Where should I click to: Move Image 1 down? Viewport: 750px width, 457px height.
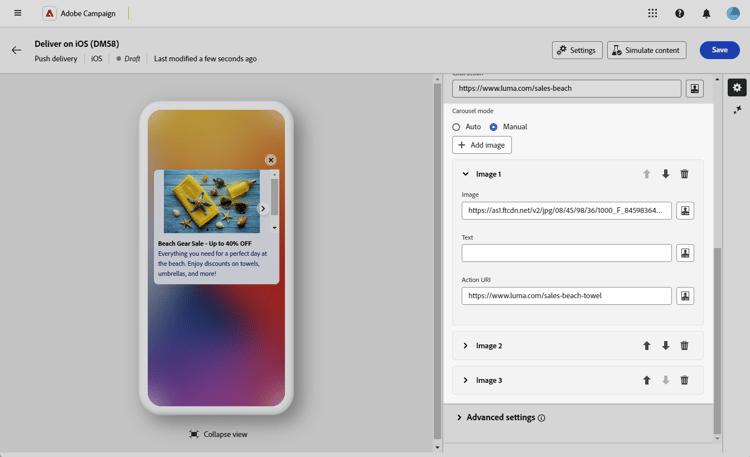[665, 174]
